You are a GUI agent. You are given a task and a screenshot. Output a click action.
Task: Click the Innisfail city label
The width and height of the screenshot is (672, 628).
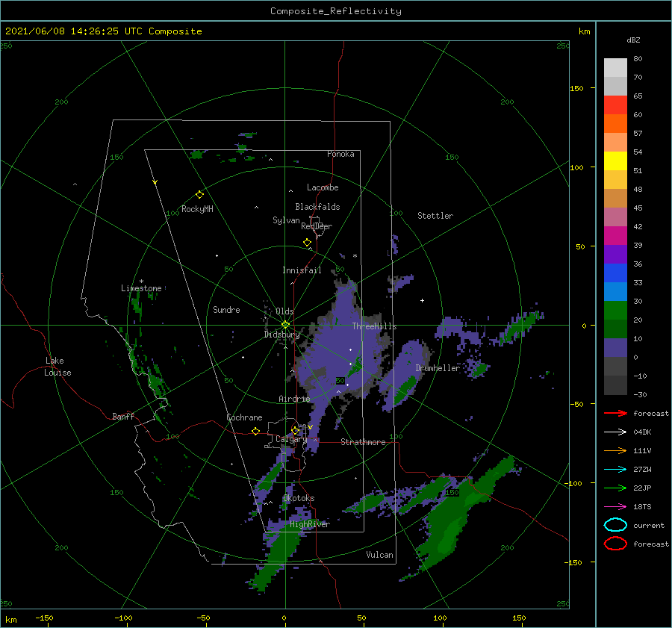(x=302, y=270)
